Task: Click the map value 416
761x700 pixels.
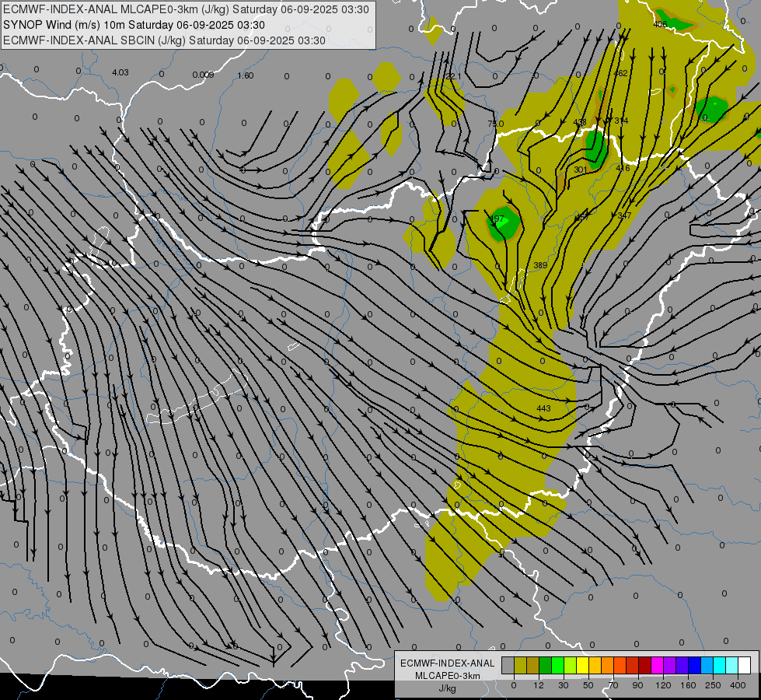Action: click(623, 168)
